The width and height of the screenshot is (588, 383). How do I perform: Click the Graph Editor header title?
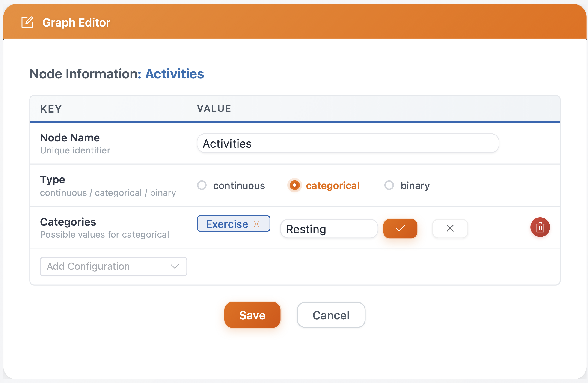tap(76, 23)
